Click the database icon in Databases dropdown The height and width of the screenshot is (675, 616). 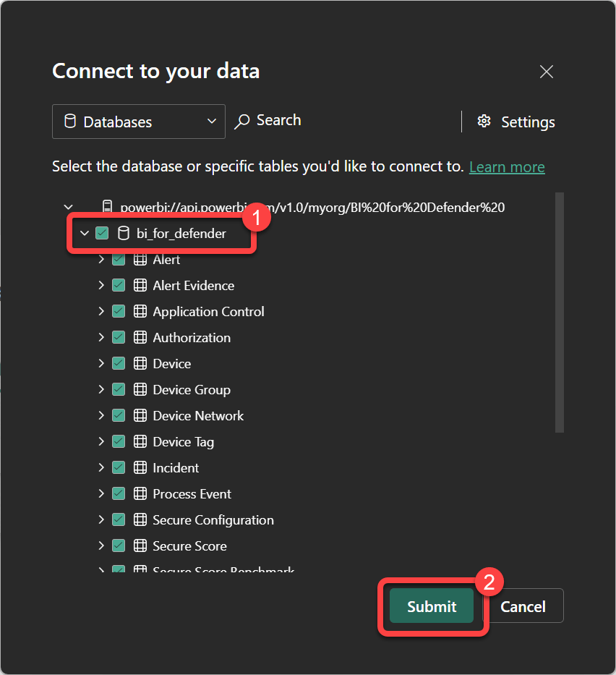(x=69, y=121)
